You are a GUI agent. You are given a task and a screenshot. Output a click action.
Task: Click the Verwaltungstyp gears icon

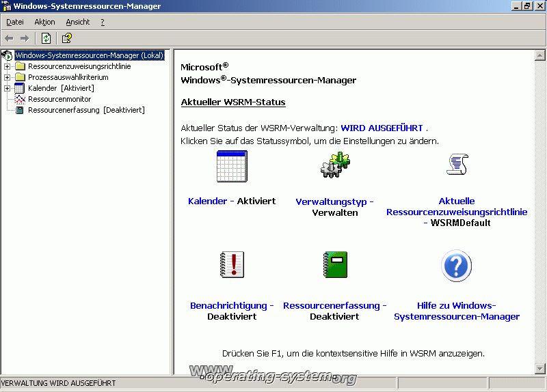(335, 165)
